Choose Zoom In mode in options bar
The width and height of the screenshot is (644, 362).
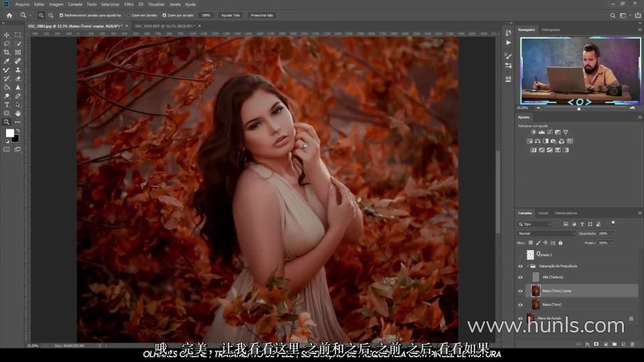[x=41, y=15]
